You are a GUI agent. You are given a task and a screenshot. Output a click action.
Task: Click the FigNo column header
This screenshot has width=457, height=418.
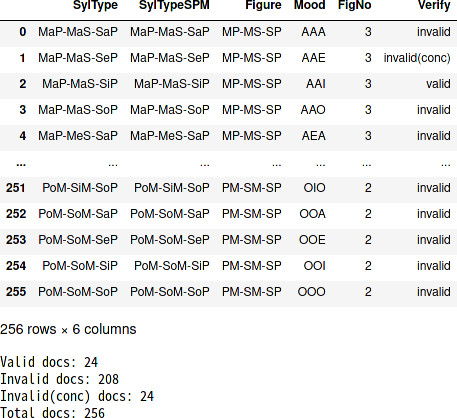click(x=355, y=5)
